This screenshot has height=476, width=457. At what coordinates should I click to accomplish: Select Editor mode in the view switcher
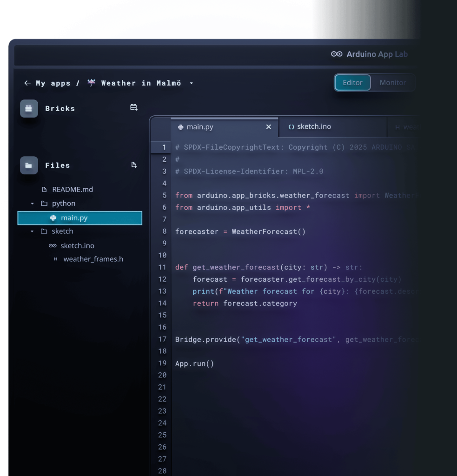pyautogui.click(x=352, y=82)
